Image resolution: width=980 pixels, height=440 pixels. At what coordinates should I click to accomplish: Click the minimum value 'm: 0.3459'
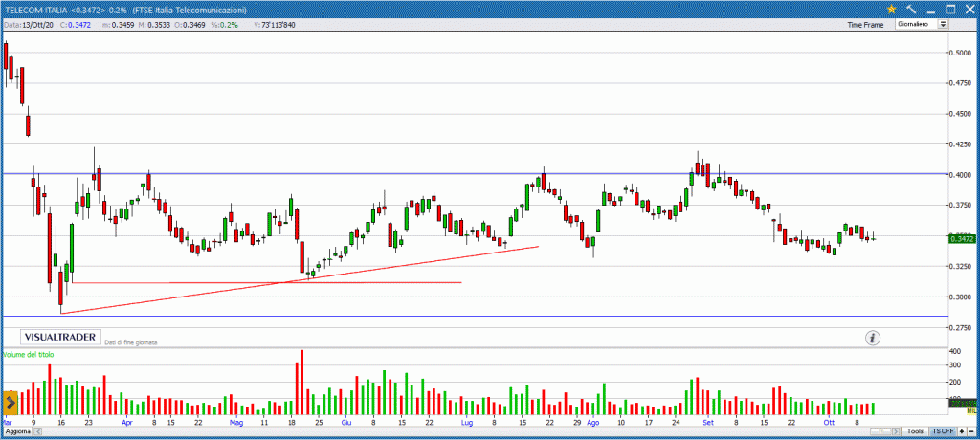coord(116,24)
